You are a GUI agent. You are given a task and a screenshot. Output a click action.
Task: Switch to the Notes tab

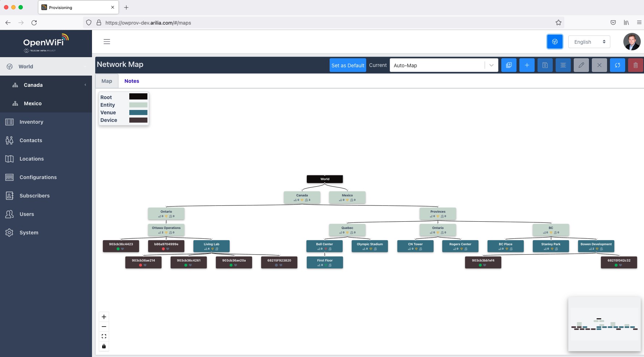131,81
